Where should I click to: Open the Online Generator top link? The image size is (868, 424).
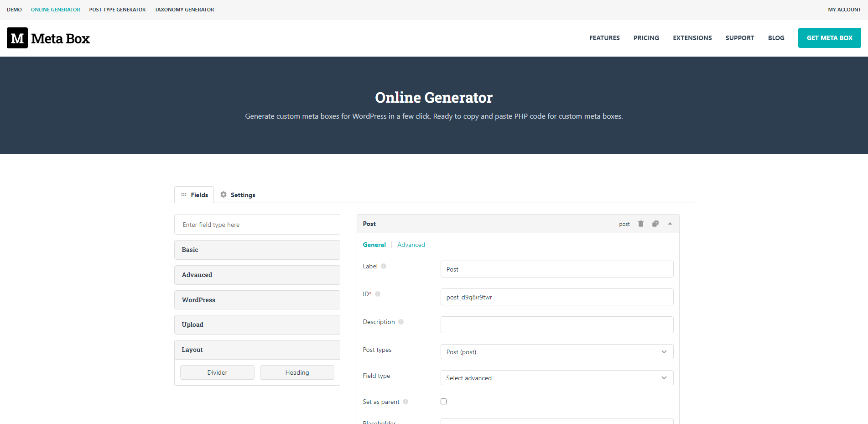tap(56, 10)
